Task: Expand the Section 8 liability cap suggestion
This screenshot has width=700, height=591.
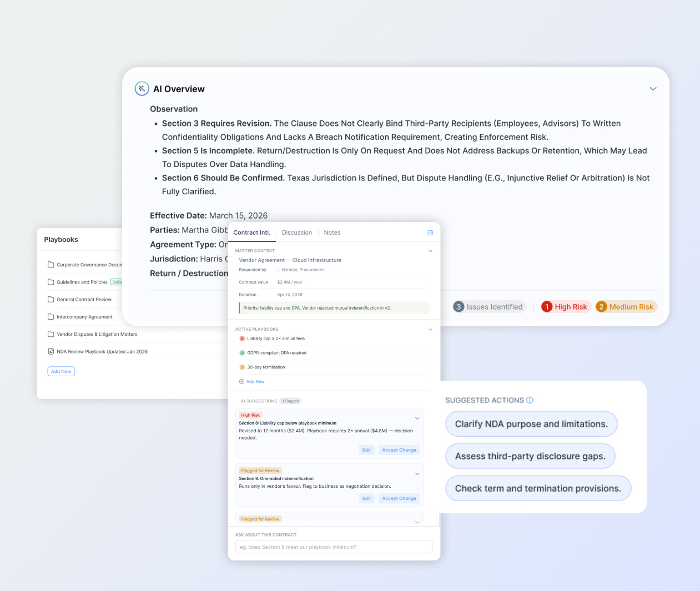Action: [x=417, y=418]
